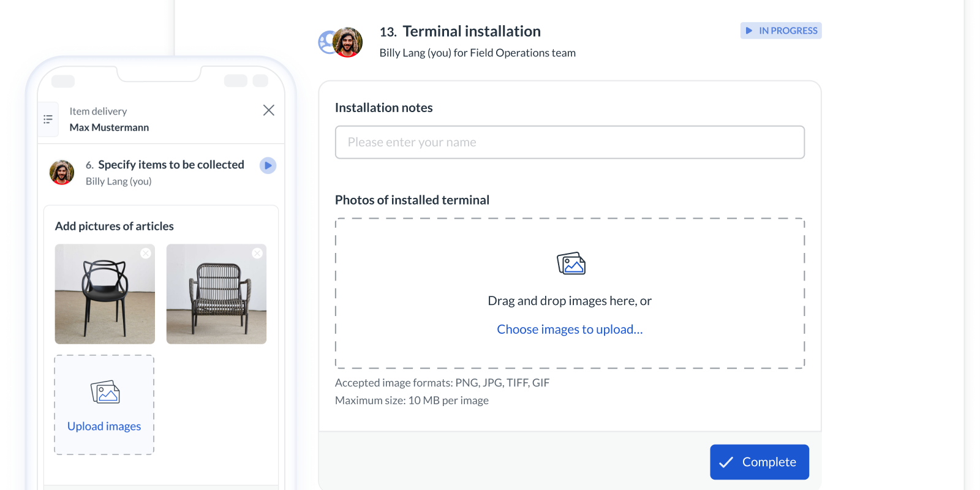980x490 pixels.
Task: Click the image icon in the drag-and-drop zone
Action: [570, 263]
